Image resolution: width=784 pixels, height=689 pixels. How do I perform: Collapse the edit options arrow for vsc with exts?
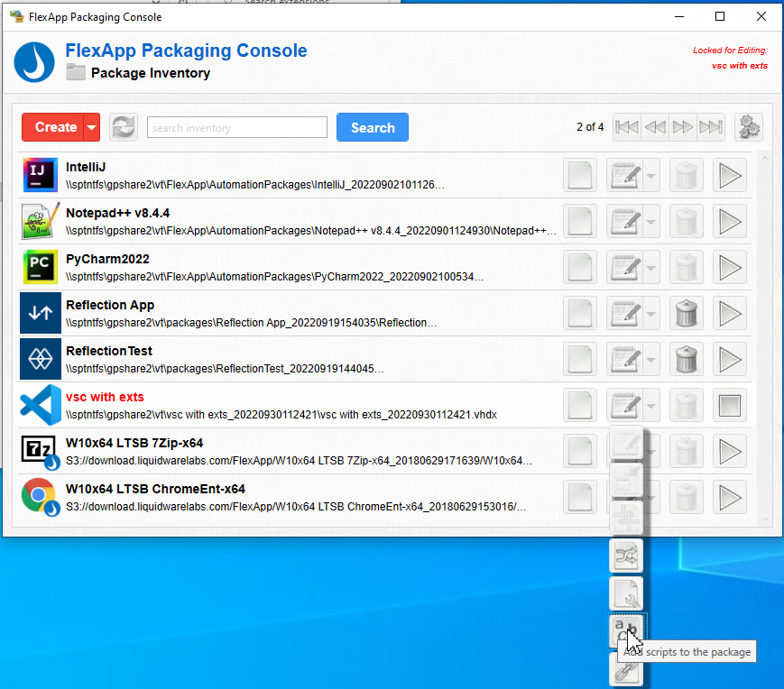651,405
